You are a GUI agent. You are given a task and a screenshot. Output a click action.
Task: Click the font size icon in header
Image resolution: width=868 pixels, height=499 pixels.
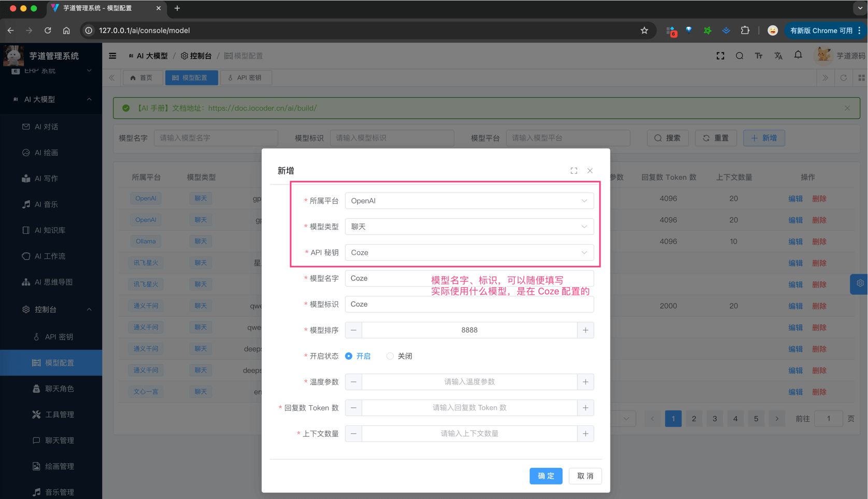click(x=759, y=56)
